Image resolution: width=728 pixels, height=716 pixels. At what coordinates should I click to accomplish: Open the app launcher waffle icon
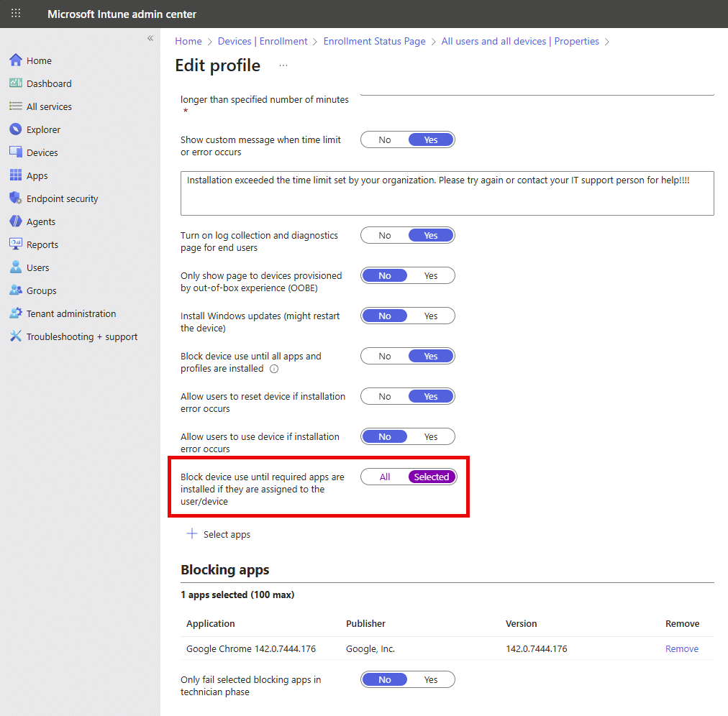pos(16,14)
